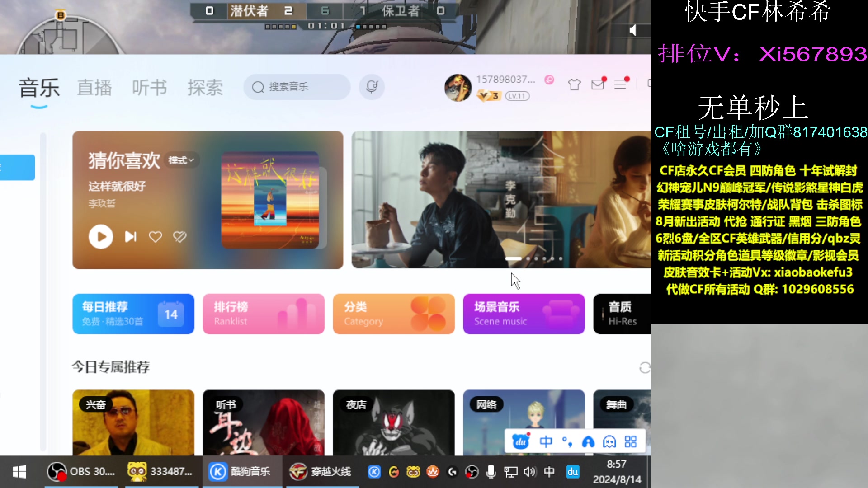Screen dimensions: 868x488
Task: Click the song recognition microphone icon
Action: click(x=372, y=87)
